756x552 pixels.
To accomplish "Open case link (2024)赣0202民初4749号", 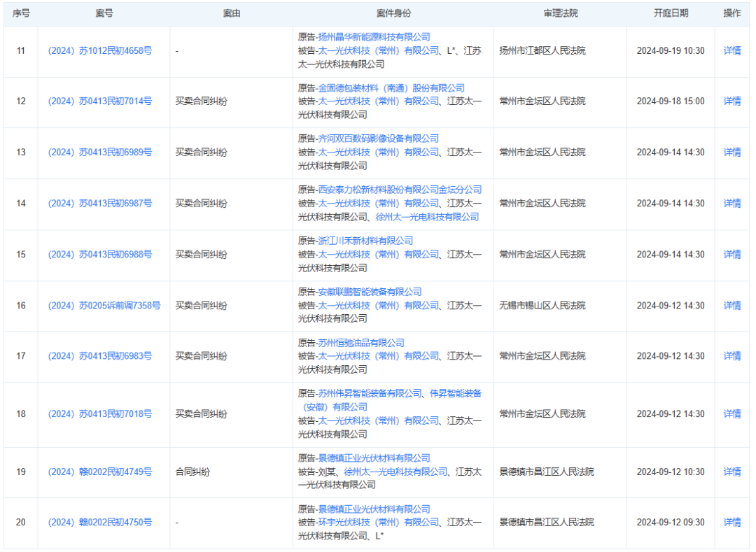I will click(99, 472).
